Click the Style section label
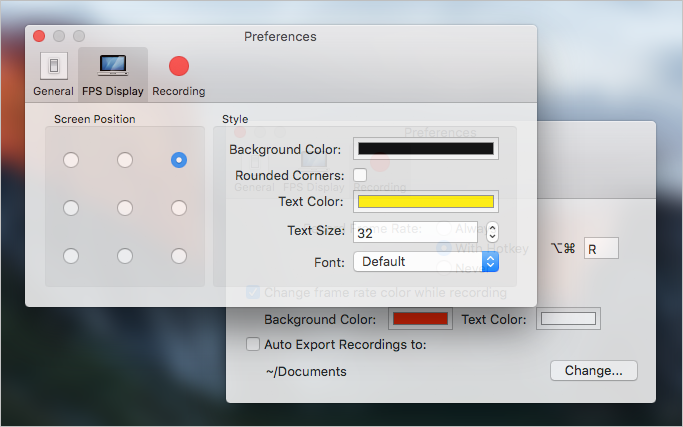 coord(235,119)
